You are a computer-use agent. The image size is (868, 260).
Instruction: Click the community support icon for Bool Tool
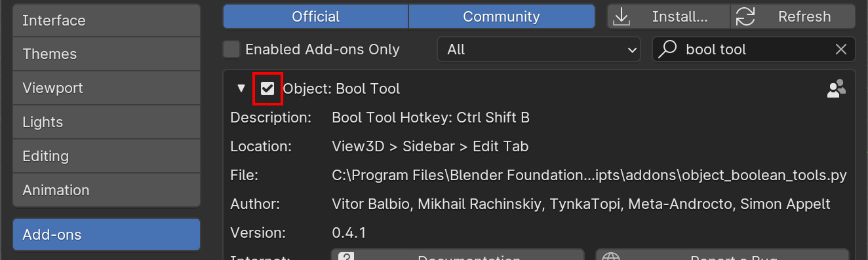click(x=837, y=89)
